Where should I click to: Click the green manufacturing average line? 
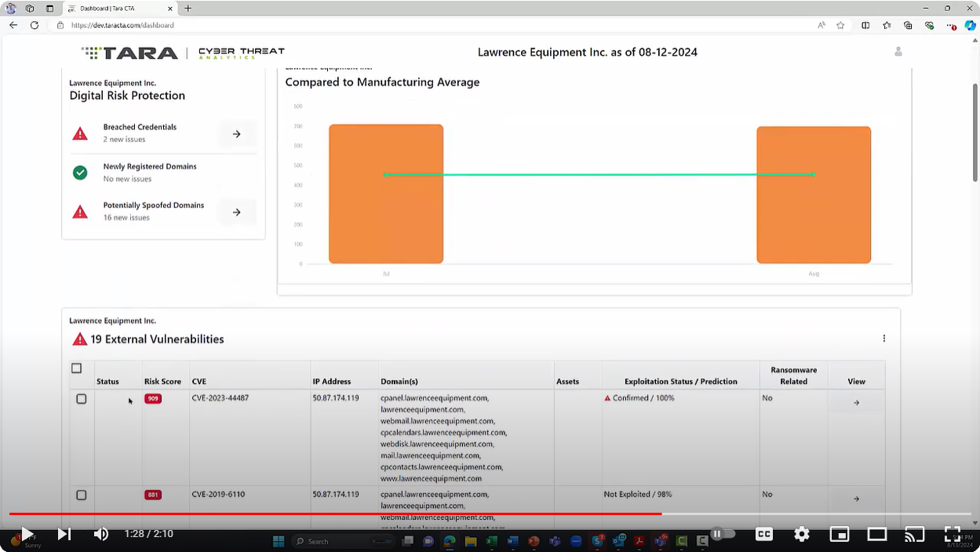tap(600, 174)
